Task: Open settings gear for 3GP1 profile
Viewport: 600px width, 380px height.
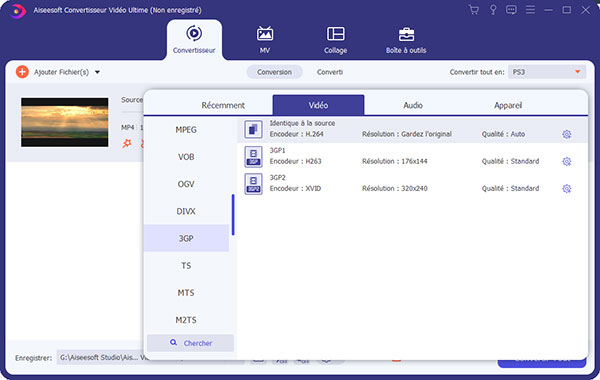Action: (567, 161)
